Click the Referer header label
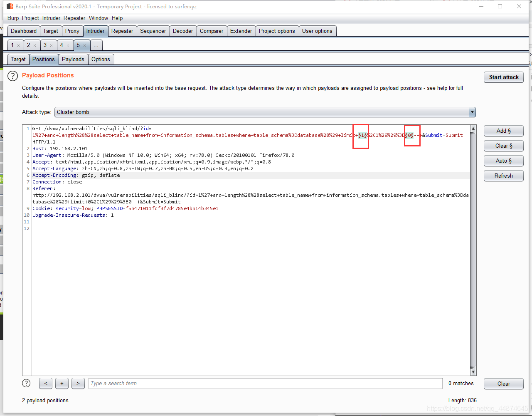The height and width of the screenshot is (416, 532). [x=43, y=188]
